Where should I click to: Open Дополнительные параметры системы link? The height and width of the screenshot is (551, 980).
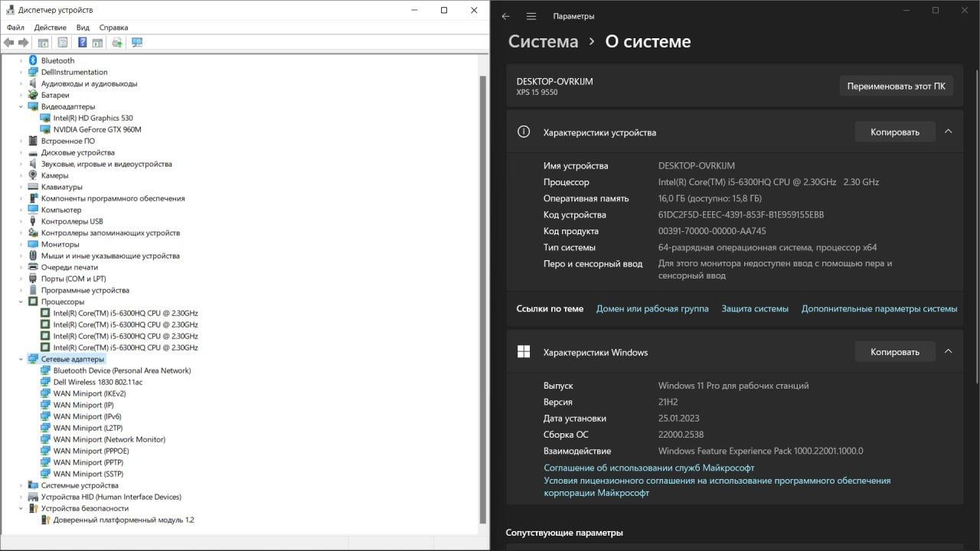(x=879, y=308)
